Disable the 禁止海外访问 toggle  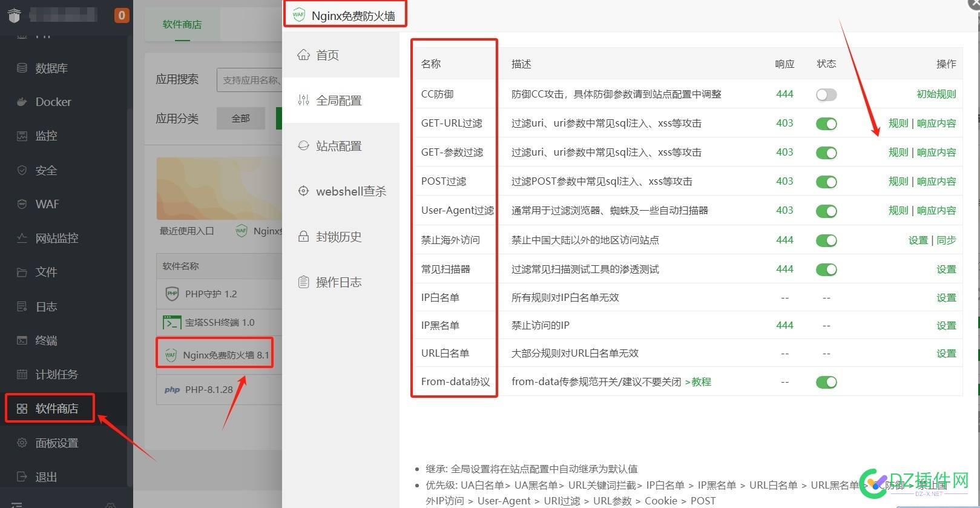coord(826,240)
